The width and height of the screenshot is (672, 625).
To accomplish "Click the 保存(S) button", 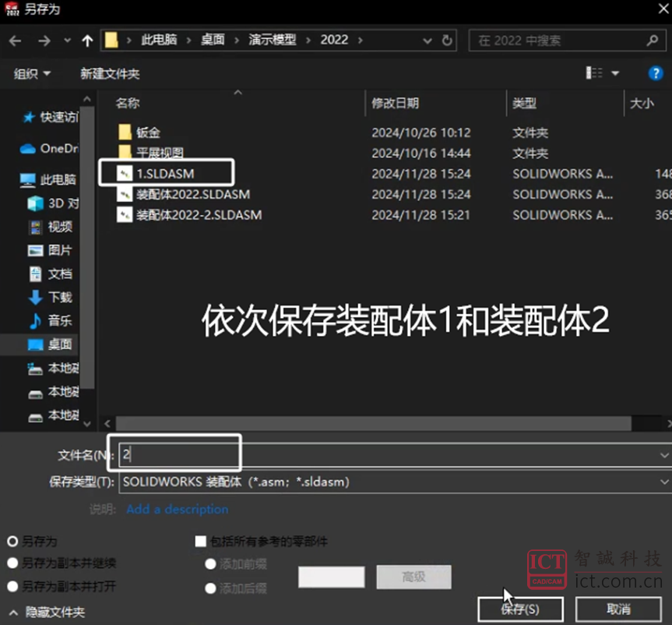I will (520, 609).
